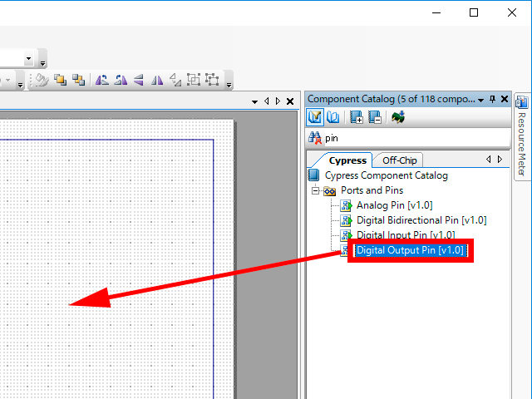Open the shape toolbar overflow options arrow
532x399 pixels.
[x=229, y=85]
